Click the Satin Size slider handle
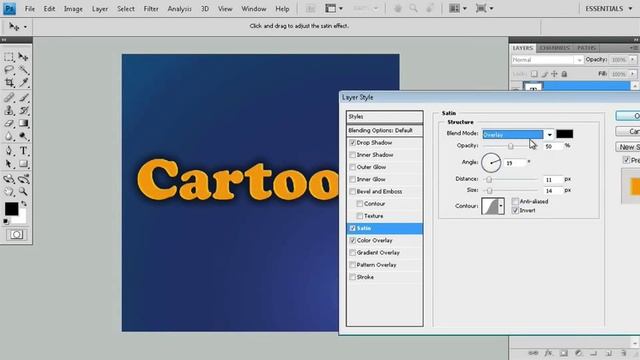The image size is (640, 360). click(489, 191)
